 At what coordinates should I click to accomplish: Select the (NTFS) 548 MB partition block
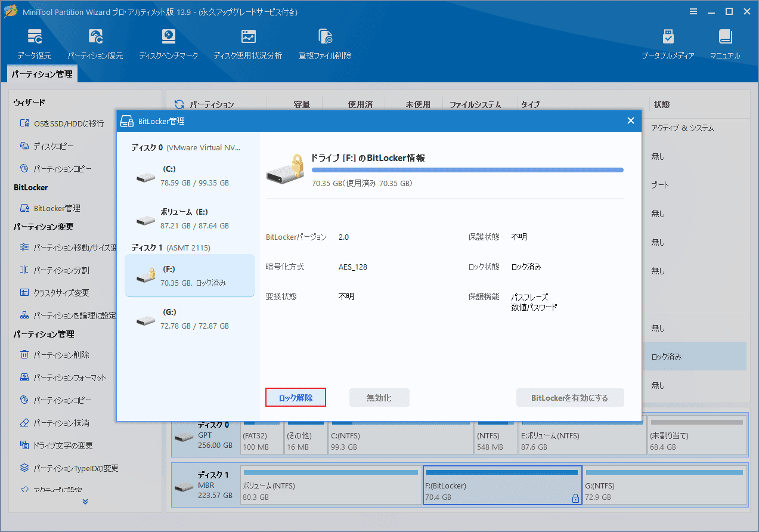pyautogui.click(x=495, y=434)
